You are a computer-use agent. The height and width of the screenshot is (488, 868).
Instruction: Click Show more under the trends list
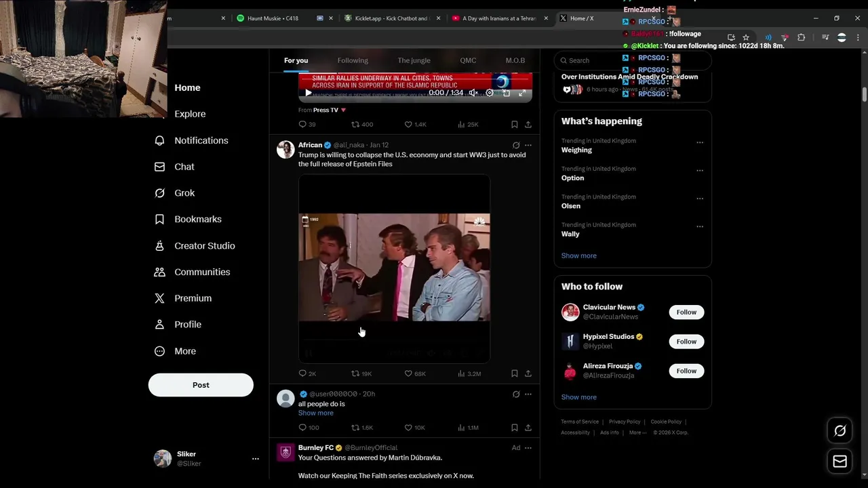[578, 256]
